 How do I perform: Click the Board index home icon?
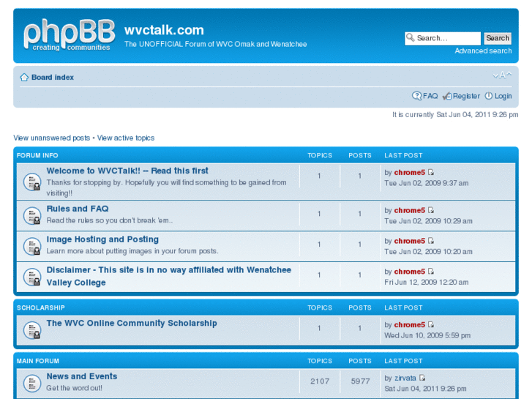click(24, 78)
